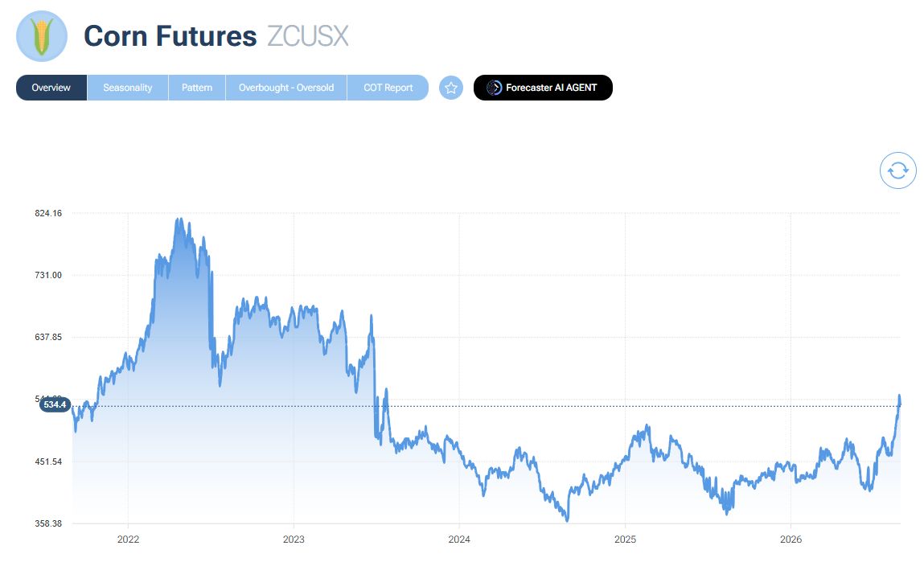Click the 2023 x-axis year label

294,539
